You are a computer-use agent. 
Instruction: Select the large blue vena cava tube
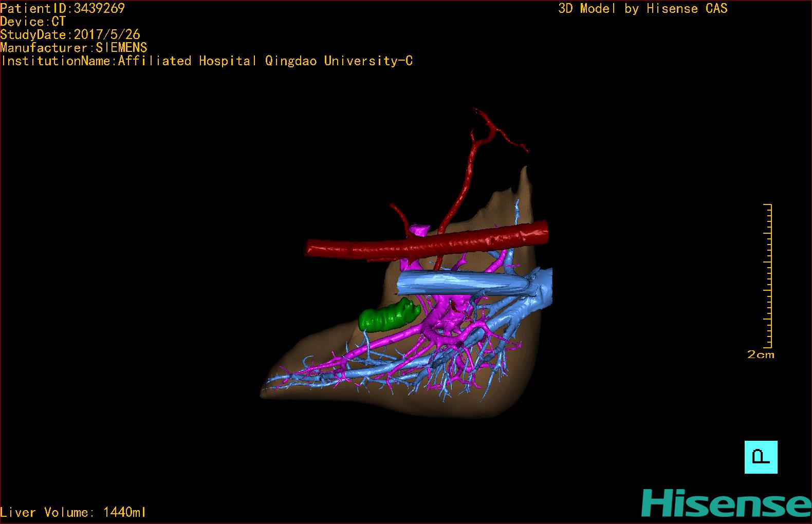[x=463, y=284]
